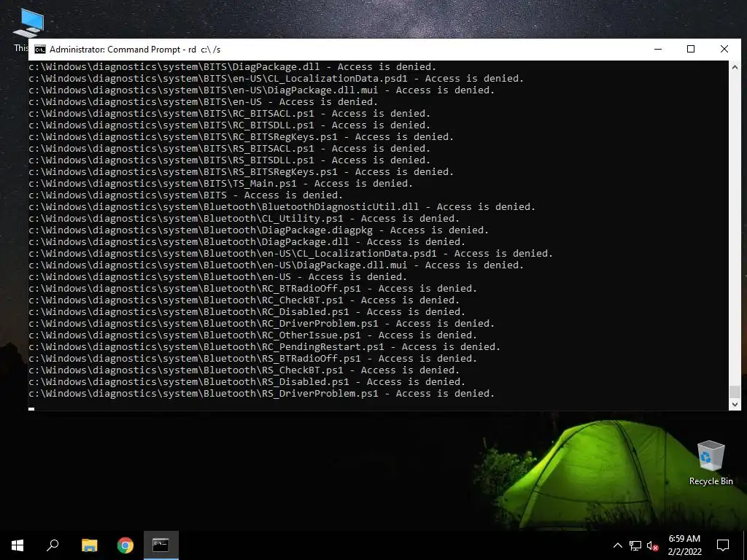Click the RS_BITSDLL.ps1 line
Viewport: 747px width, 560px height.
pos(230,160)
